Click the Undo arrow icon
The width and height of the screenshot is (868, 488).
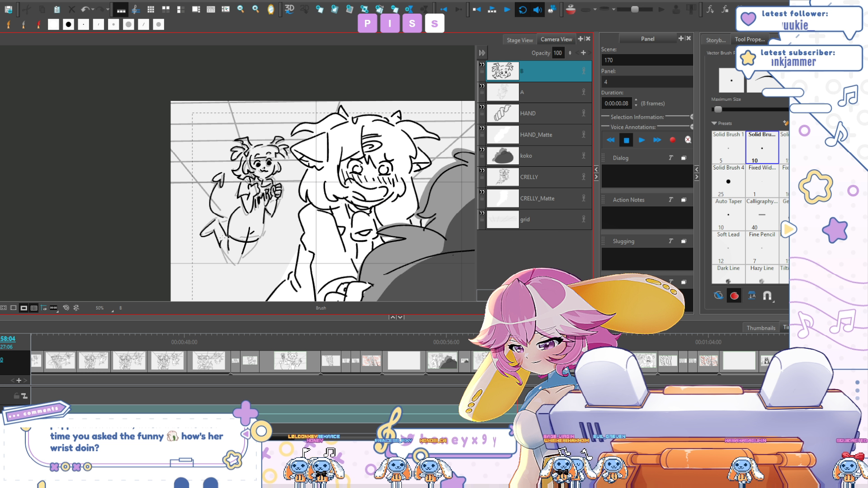[x=85, y=9]
